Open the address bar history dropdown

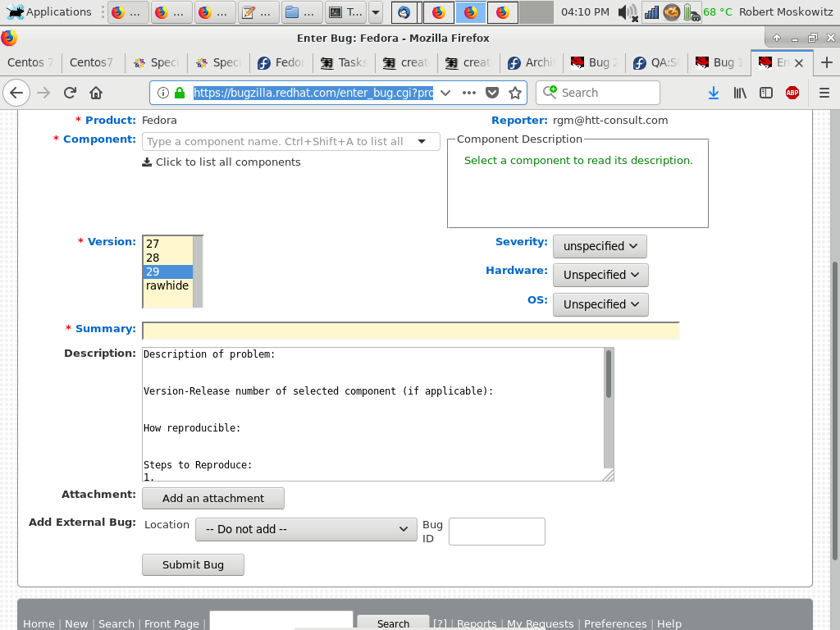(x=445, y=93)
